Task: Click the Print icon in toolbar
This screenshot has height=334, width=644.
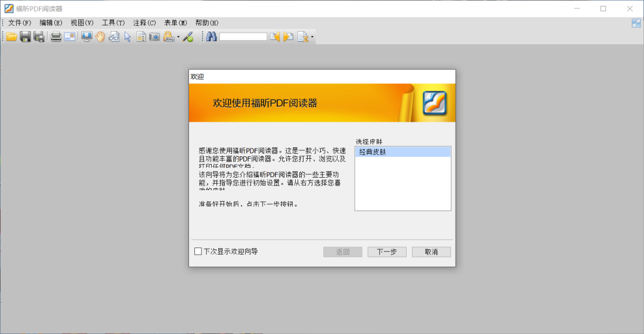Action: click(x=56, y=36)
